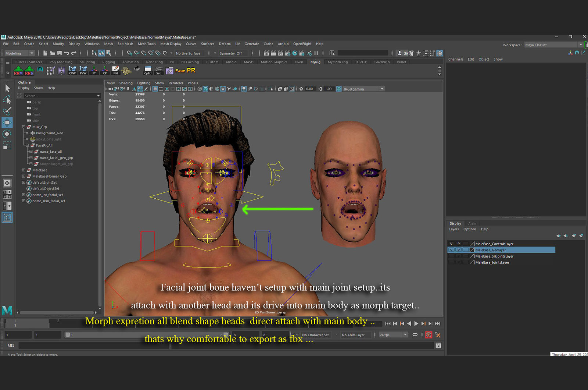Click the Render current frame clapper icon
The width and height of the screenshot is (588, 390).
[x=273, y=53]
